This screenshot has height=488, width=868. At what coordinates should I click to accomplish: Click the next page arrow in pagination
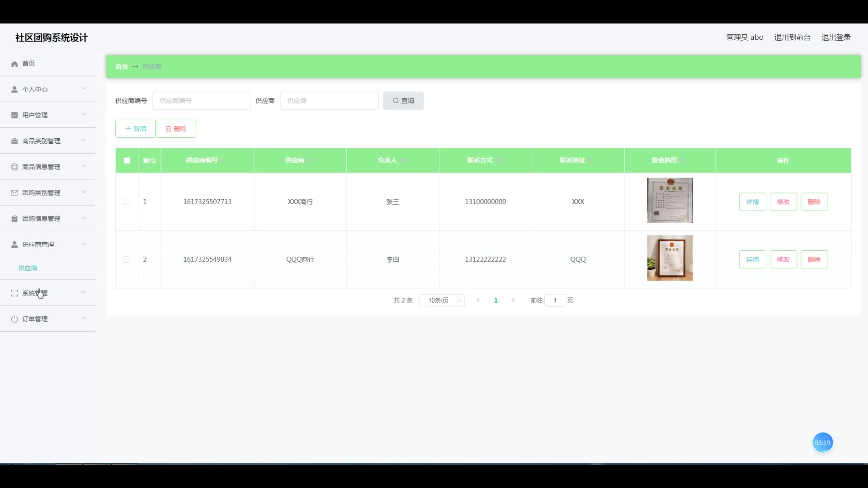coord(513,300)
